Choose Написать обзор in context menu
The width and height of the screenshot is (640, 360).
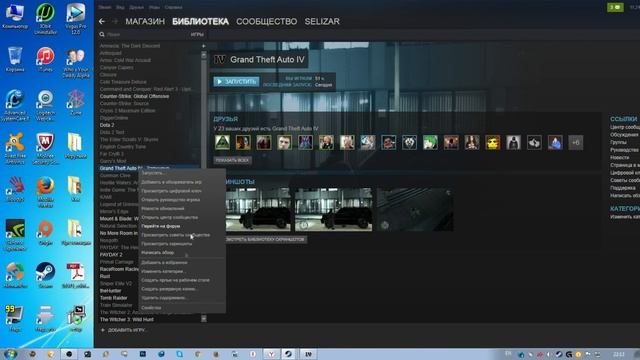click(x=182, y=253)
